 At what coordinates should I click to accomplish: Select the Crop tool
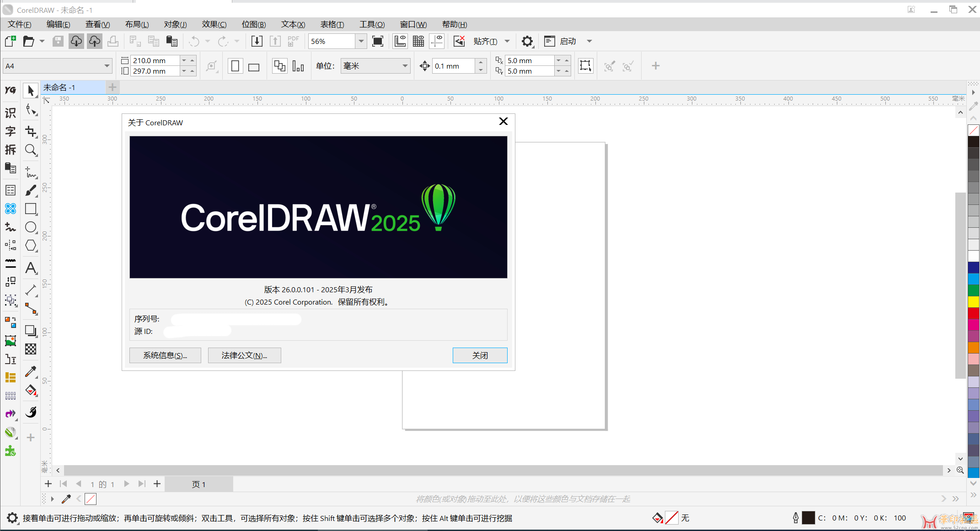tap(31, 132)
